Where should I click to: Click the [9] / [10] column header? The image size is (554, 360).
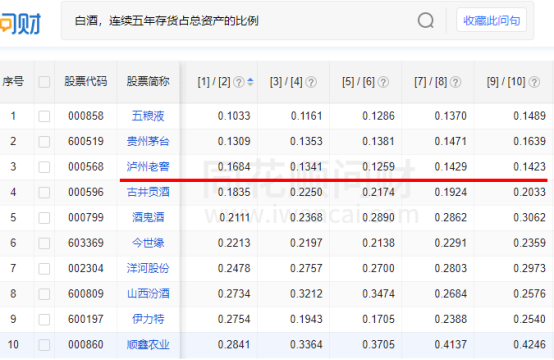506,82
